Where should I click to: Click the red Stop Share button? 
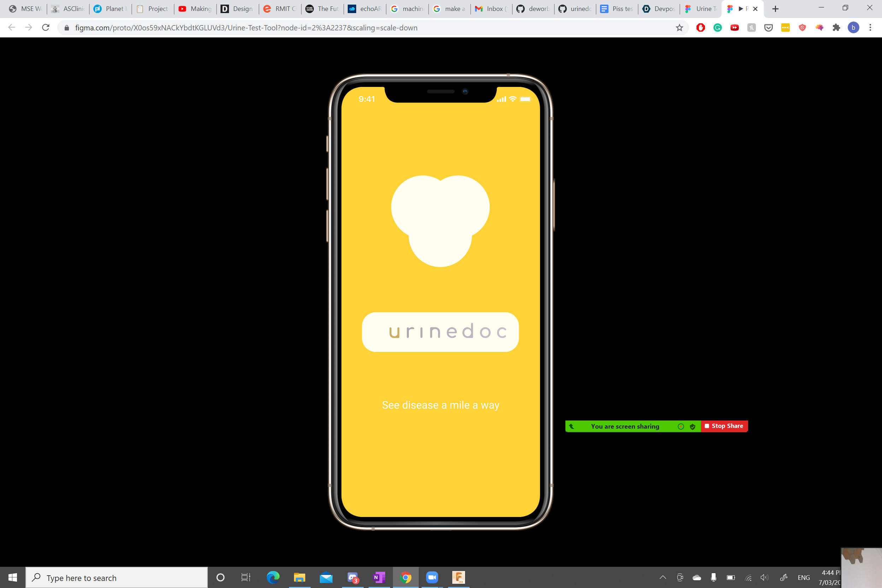[x=724, y=426]
